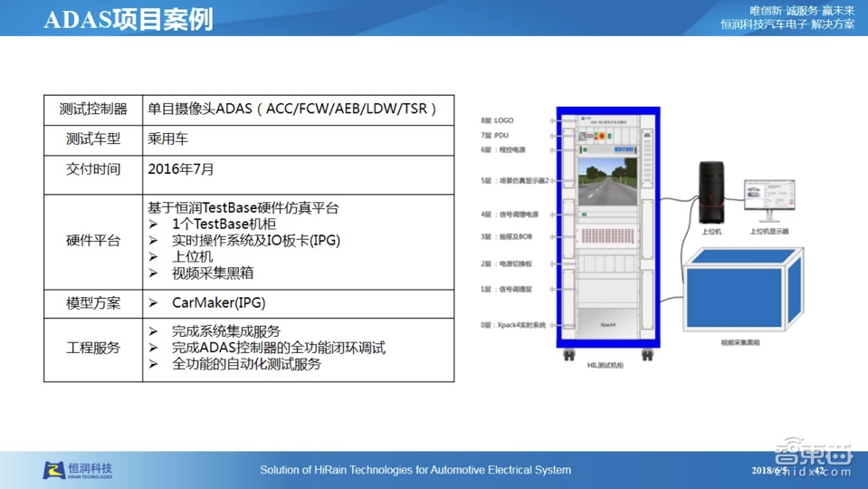Click the '4层：信号调理电源' label
This screenshot has height=489, width=868.
[510, 215]
